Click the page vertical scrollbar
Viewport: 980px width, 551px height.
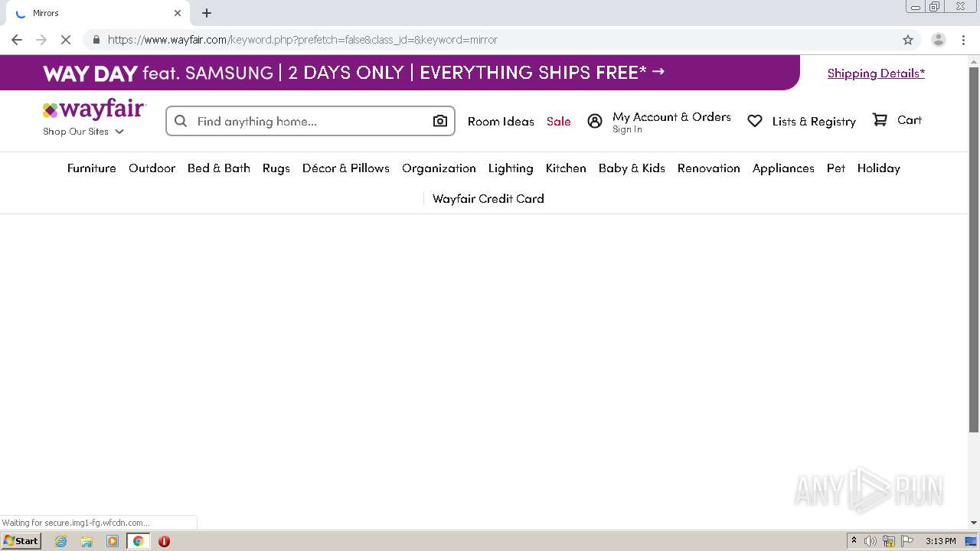(974, 249)
